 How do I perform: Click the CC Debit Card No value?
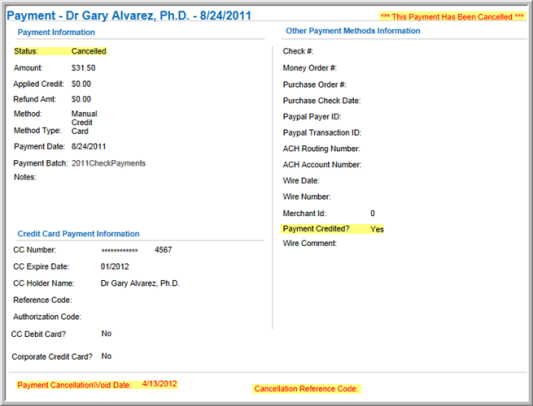click(x=106, y=334)
